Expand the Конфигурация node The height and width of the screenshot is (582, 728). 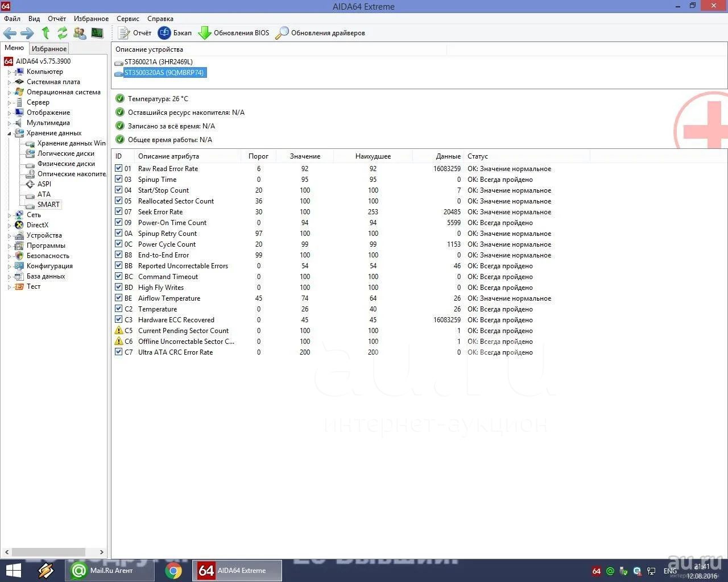coord(9,267)
